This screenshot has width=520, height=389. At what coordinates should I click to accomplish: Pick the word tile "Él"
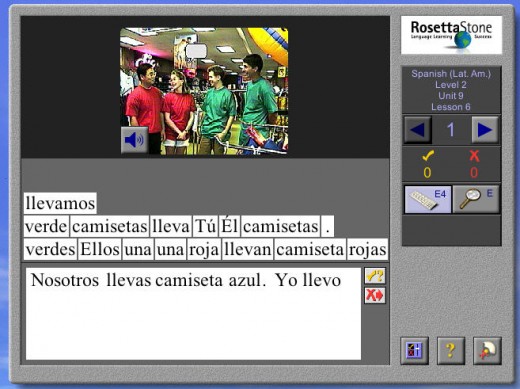click(229, 226)
